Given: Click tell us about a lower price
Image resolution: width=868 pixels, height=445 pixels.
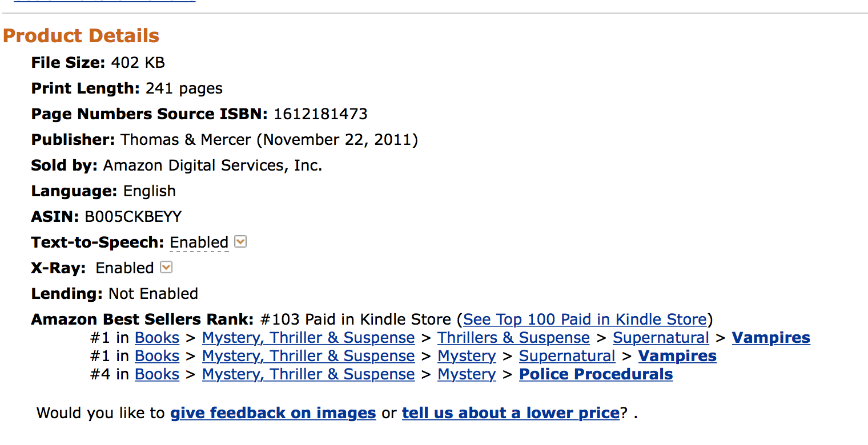Looking at the screenshot, I should point(511,413).
